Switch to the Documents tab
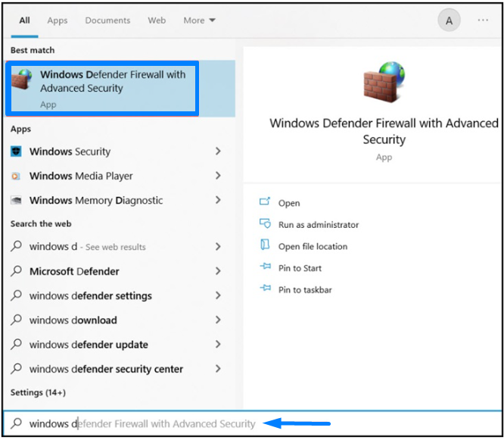 click(x=107, y=20)
